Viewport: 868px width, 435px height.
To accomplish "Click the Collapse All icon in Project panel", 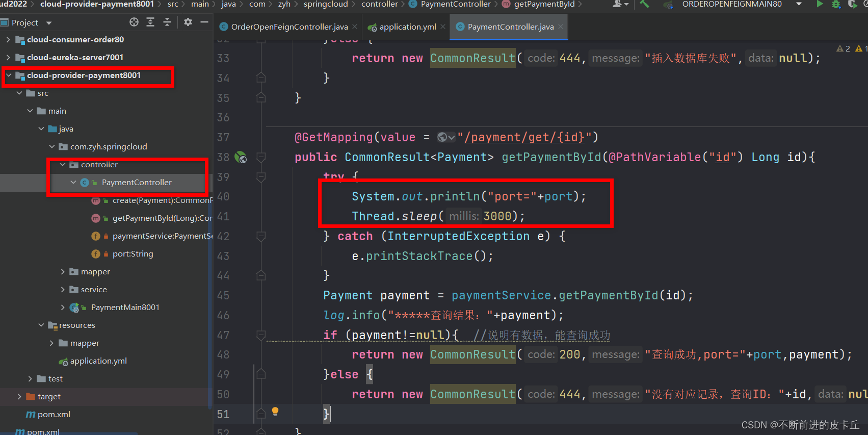I will click(167, 22).
